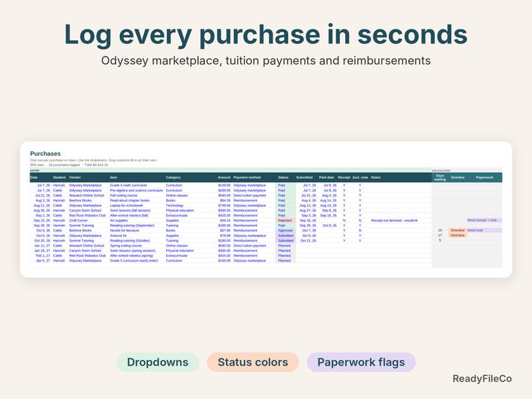Click the $749.00 amount cell
Image resolution: width=532 pixels, height=399 pixels.
[x=224, y=206]
